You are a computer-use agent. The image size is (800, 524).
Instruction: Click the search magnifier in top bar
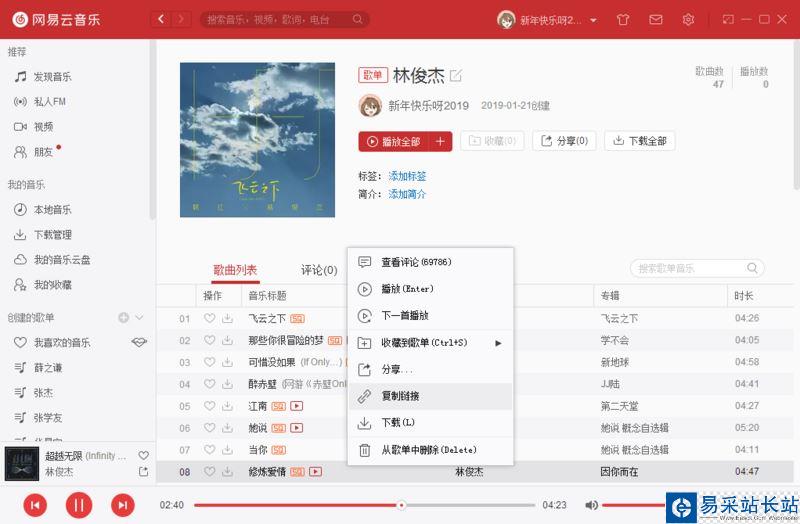pos(357,19)
